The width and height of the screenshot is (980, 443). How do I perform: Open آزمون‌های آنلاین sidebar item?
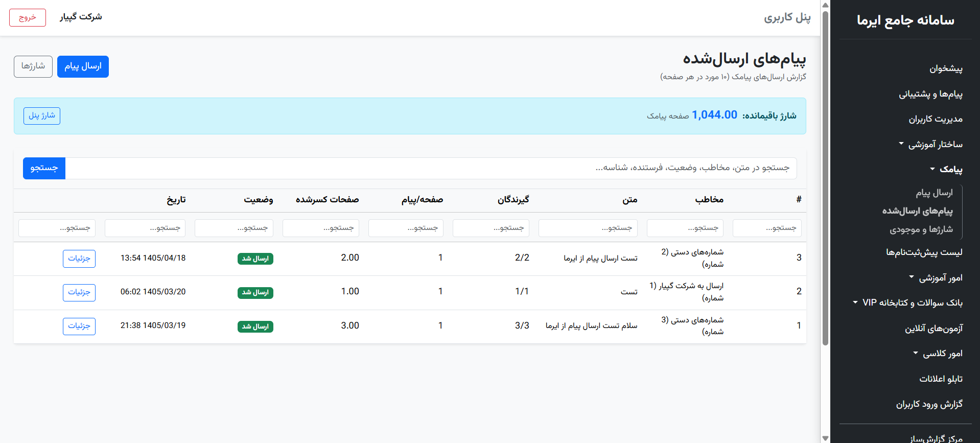coord(934,329)
